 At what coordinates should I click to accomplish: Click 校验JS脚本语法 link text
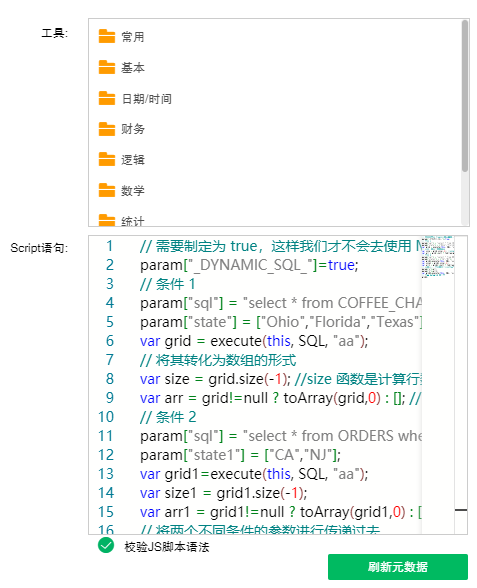[166, 547]
